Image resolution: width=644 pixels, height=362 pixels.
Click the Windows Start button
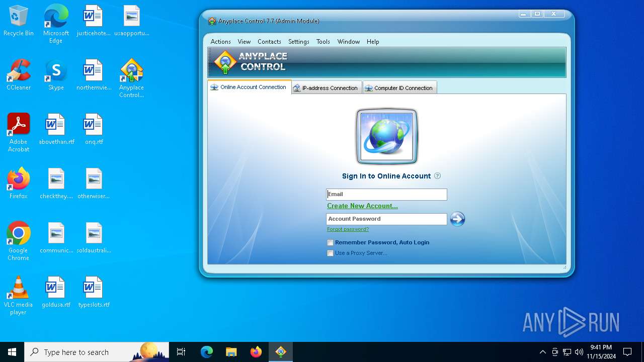click(x=12, y=352)
